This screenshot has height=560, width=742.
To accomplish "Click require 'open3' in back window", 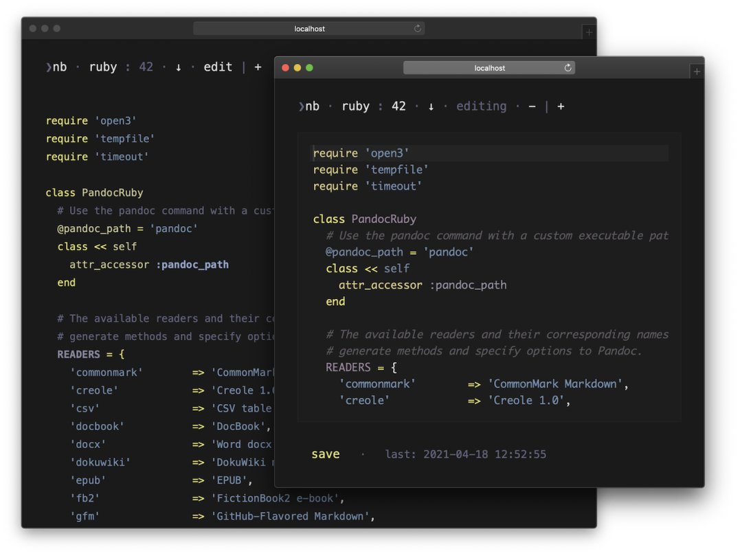I will click(91, 121).
